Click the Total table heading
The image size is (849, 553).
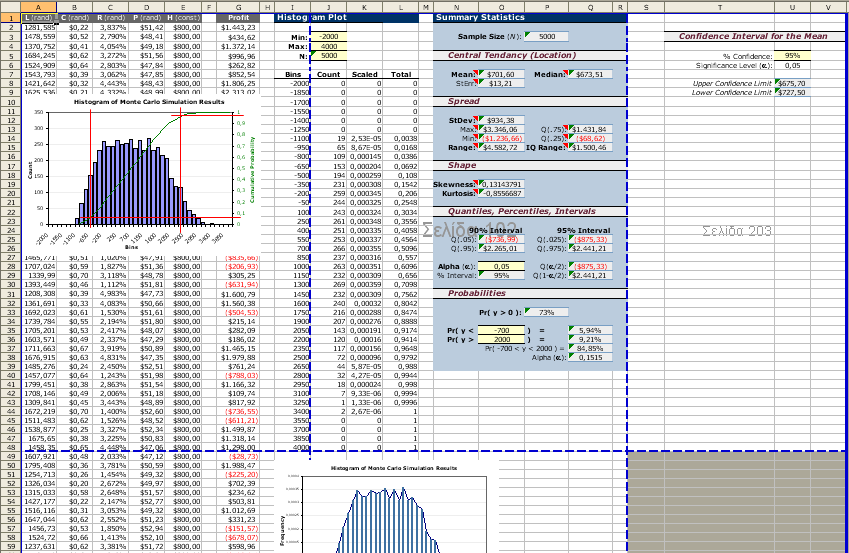click(x=401, y=74)
